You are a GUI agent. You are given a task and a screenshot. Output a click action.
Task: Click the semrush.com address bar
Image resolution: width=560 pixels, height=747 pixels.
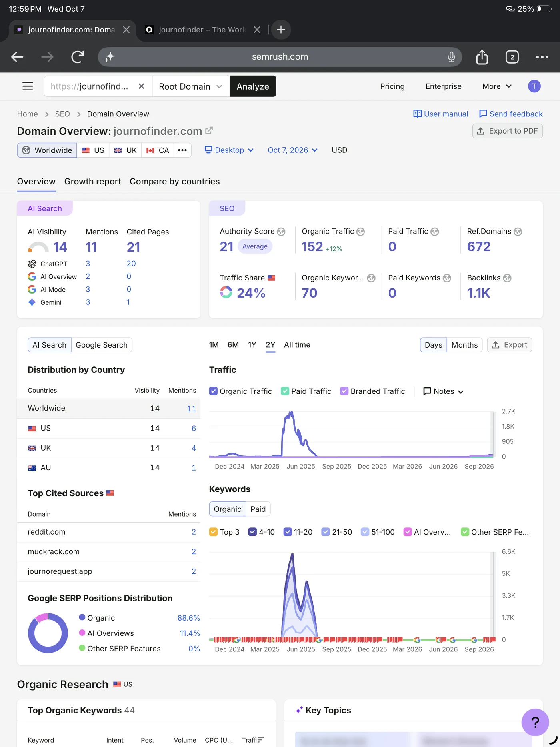pyautogui.click(x=280, y=57)
